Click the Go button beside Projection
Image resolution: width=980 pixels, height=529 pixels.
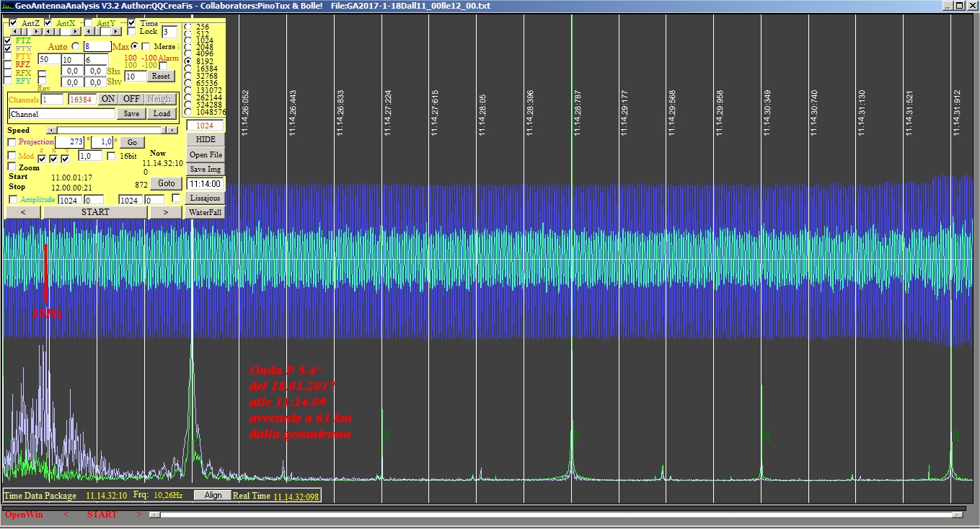point(132,142)
